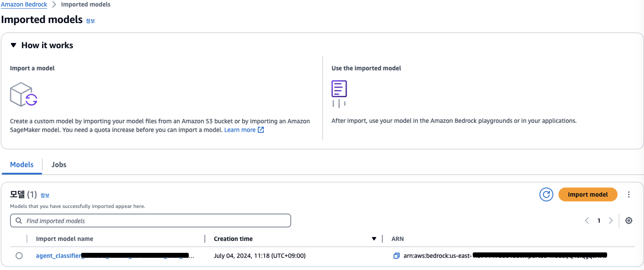This screenshot has width=644, height=270.
Task: Go to the previous page arrow
Action: (587, 221)
